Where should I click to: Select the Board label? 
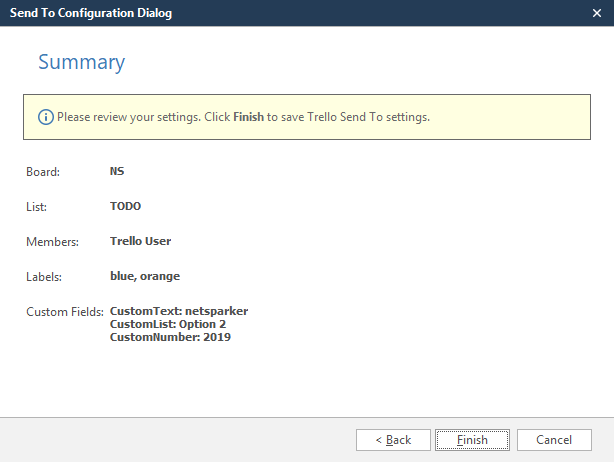click(x=43, y=171)
